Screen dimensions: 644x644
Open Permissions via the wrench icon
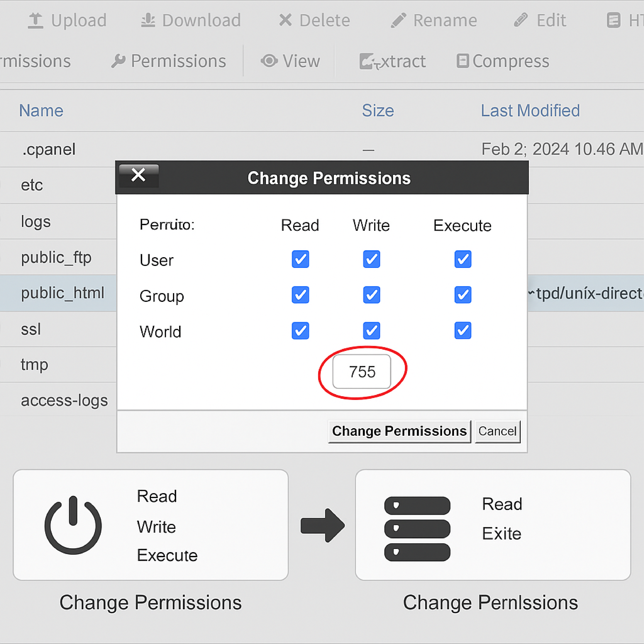click(118, 61)
